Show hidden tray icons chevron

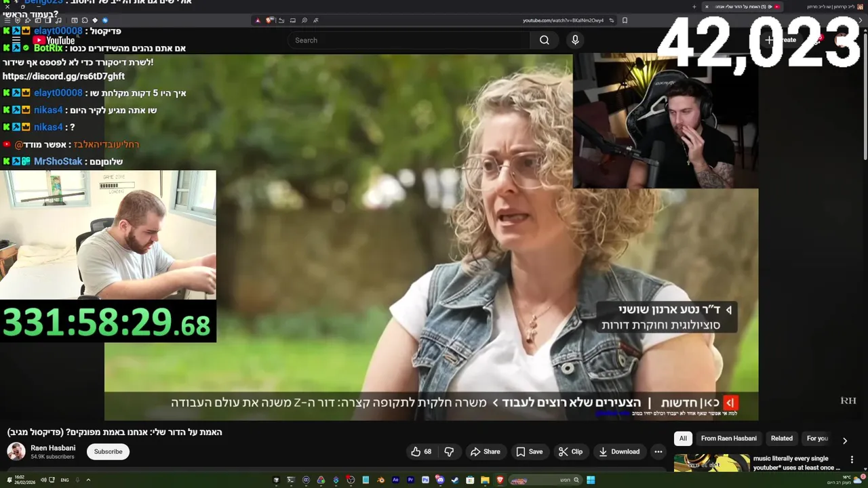(x=88, y=480)
